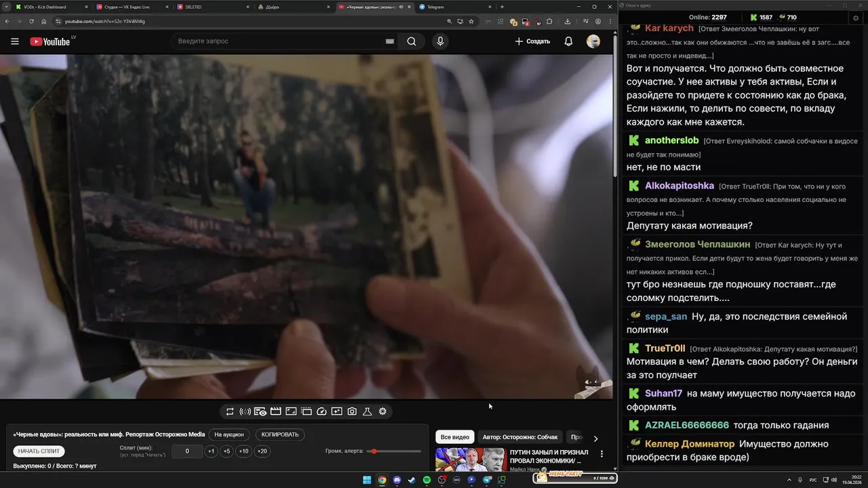The image size is (868, 488).
Task: Click Келлер Доминатор username in chat
Action: pyautogui.click(x=690, y=444)
